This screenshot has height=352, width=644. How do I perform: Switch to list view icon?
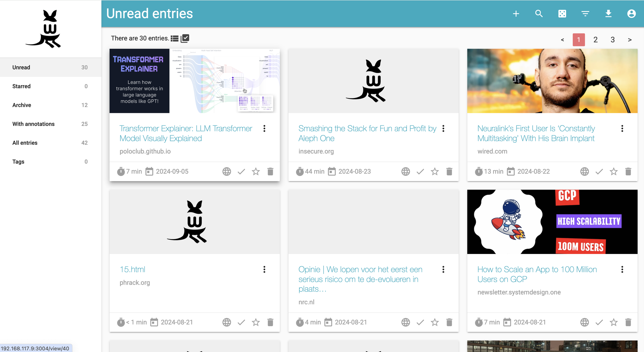tap(175, 38)
